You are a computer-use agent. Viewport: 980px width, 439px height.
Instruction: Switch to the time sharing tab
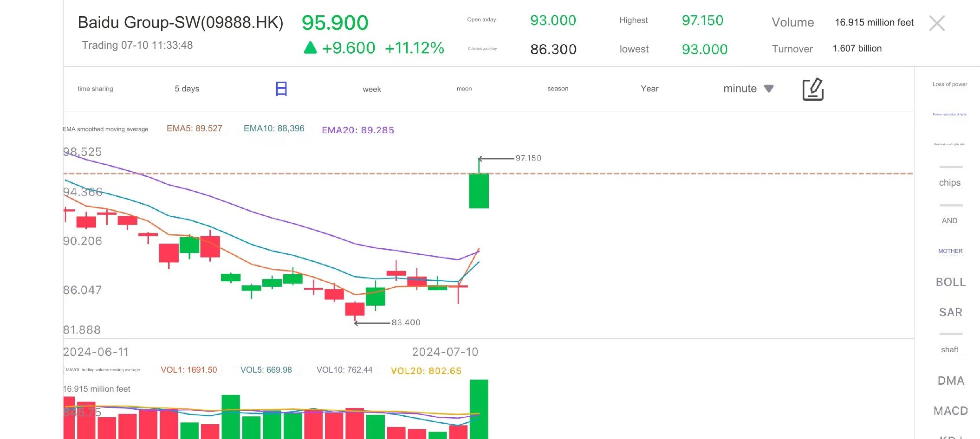pos(95,89)
